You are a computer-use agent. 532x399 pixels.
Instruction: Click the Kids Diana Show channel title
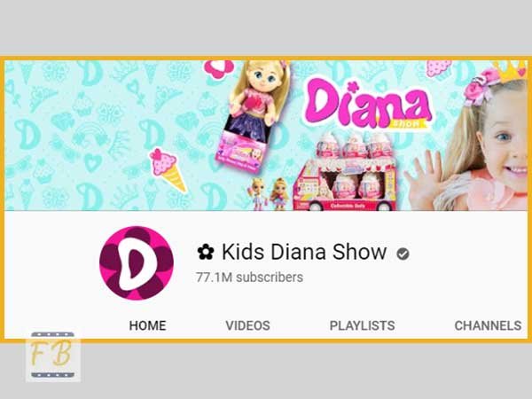(x=304, y=252)
